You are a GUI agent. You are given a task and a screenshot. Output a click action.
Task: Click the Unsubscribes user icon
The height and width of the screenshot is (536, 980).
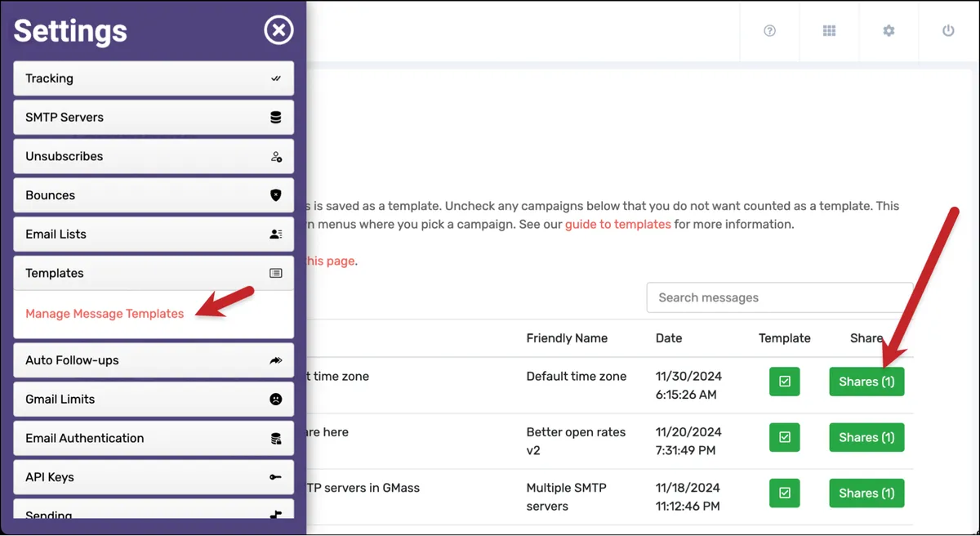point(276,157)
